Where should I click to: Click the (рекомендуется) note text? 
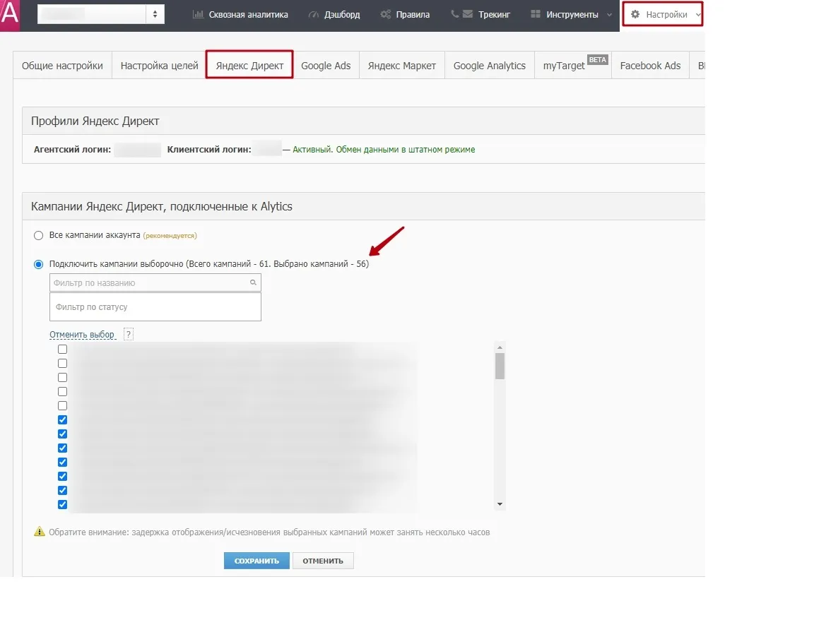170,236
